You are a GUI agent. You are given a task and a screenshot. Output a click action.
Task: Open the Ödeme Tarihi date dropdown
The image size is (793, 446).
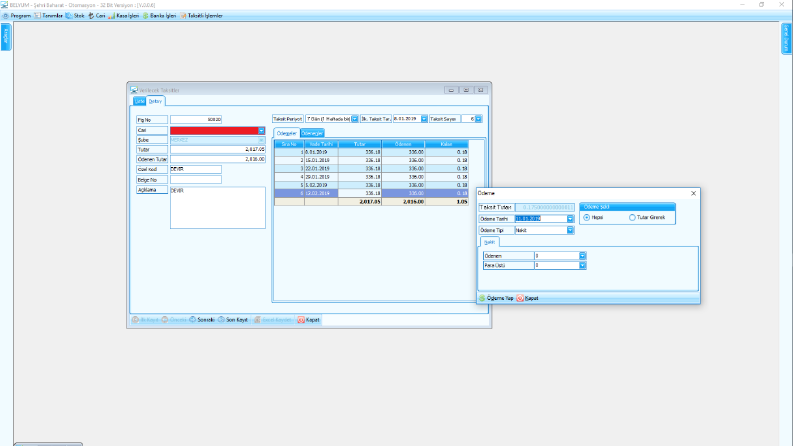click(570, 219)
